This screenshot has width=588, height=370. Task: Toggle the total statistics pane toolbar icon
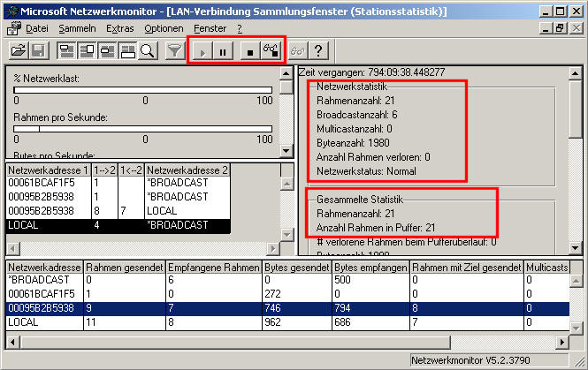pyautogui.click(x=87, y=50)
